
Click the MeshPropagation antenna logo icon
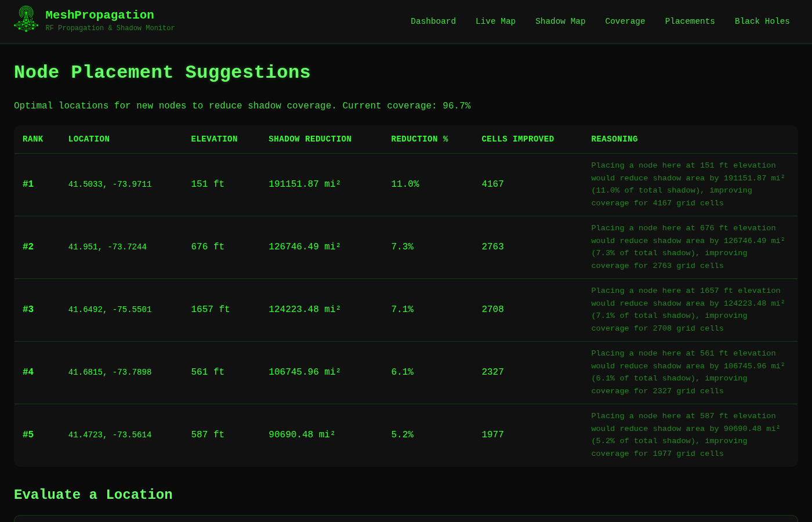pos(26,19)
